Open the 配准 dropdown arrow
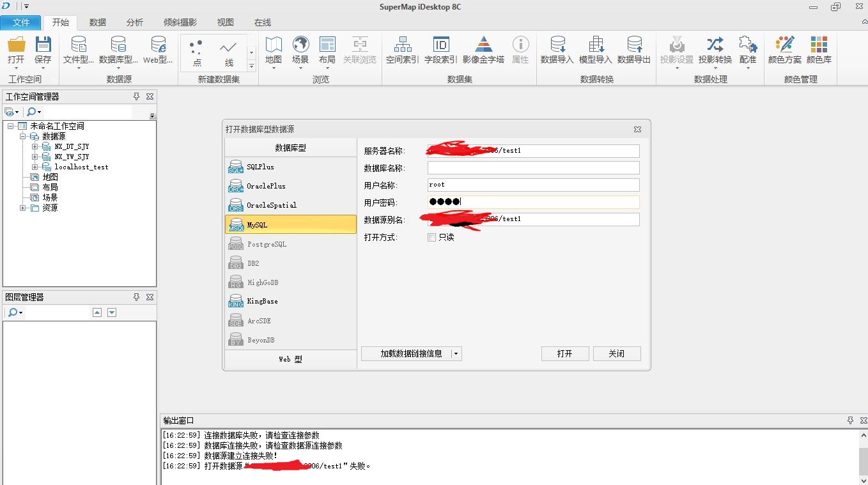Image resolution: width=868 pixels, height=485 pixels. 747,68
